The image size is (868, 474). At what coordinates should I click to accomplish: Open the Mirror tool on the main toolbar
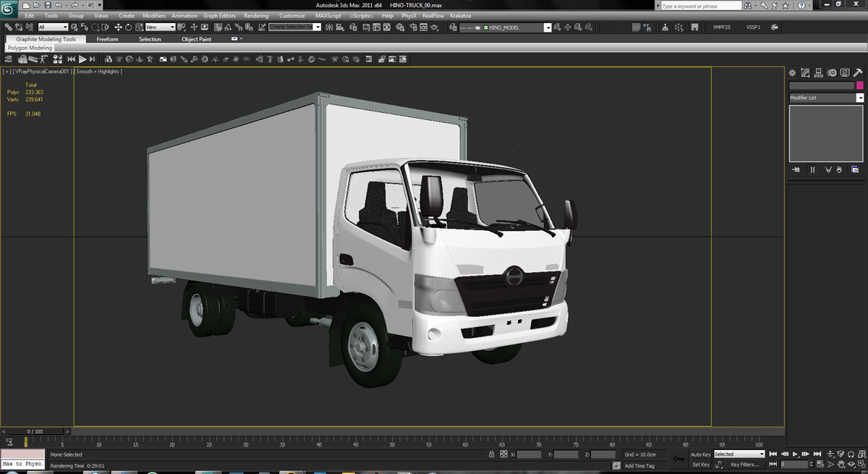coord(329,27)
